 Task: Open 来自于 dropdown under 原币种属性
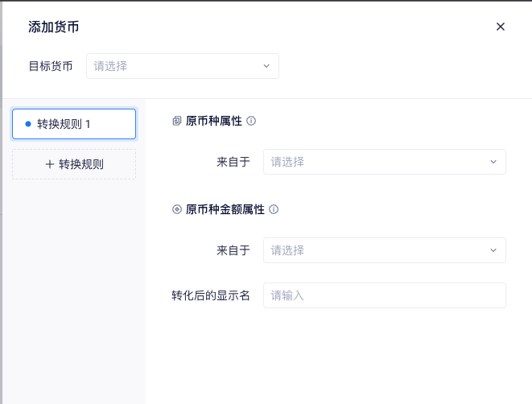[378, 162]
